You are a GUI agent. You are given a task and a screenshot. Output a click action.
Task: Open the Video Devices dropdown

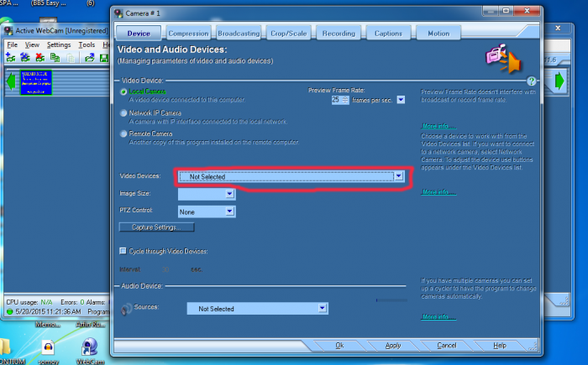coord(399,176)
